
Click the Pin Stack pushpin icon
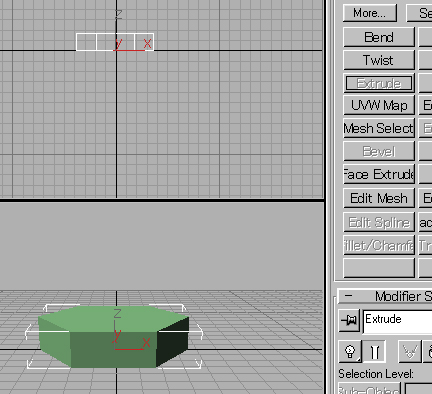[349, 320]
